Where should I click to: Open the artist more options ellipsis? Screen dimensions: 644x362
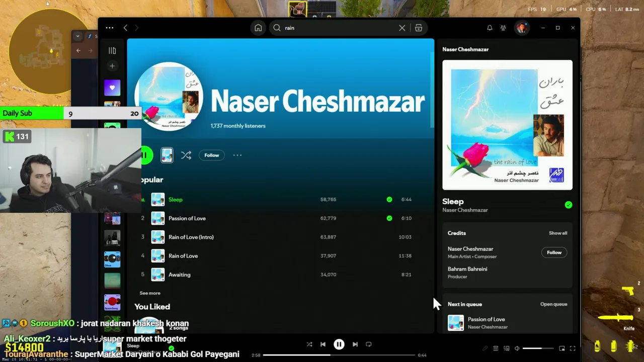pos(237,155)
